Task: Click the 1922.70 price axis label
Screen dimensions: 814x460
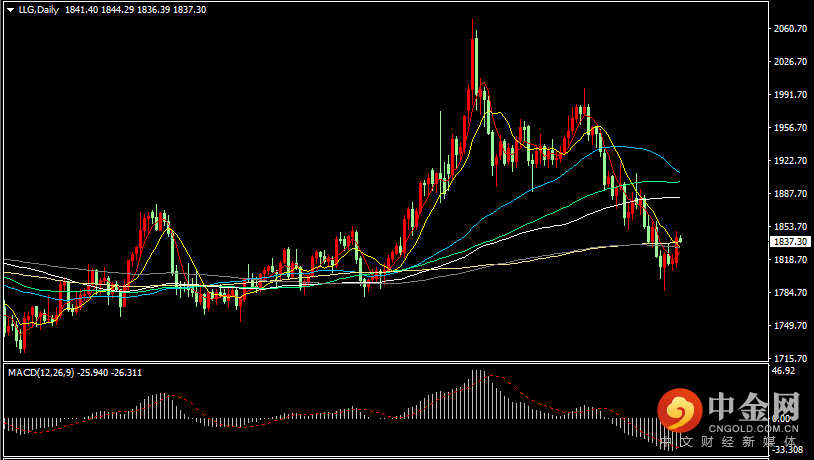Action: tap(791, 160)
